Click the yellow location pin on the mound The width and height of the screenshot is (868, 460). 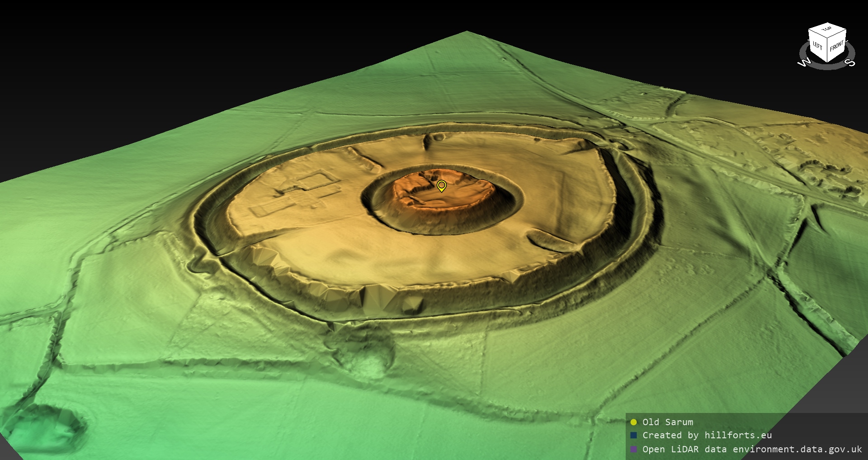click(442, 185)
